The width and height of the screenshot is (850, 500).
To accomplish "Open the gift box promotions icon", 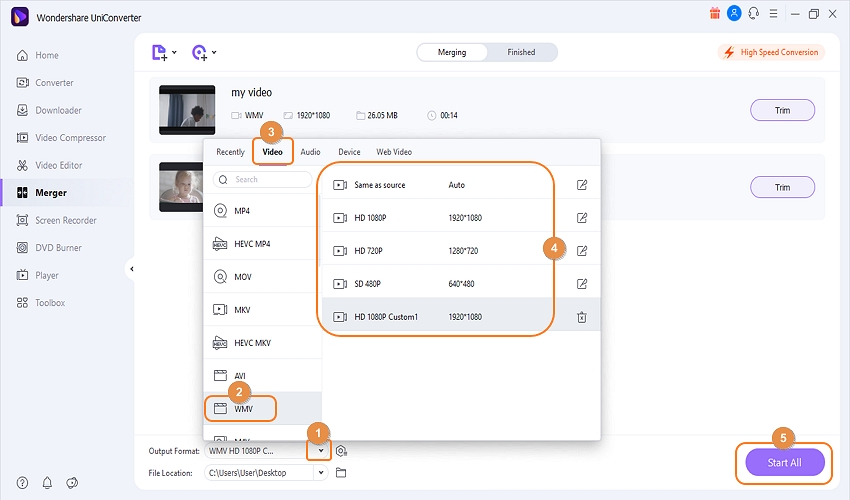I will tap(714, 14).
